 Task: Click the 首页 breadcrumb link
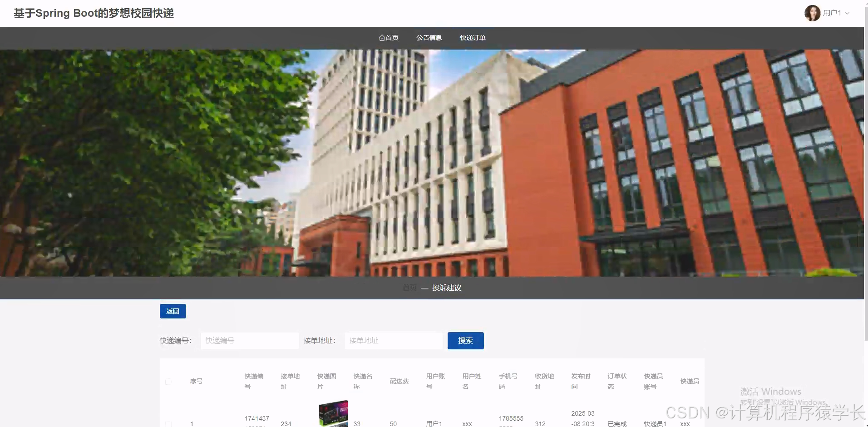(x=409, y=288)
